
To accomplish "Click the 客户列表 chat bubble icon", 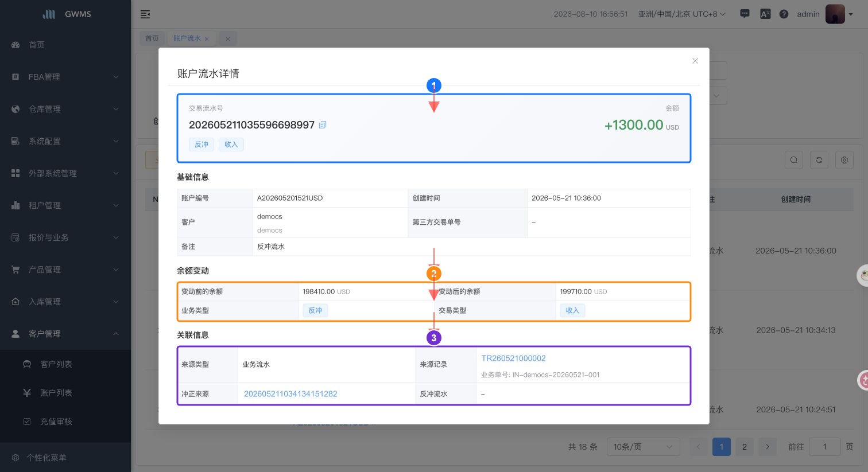I will tap(27, 364).
